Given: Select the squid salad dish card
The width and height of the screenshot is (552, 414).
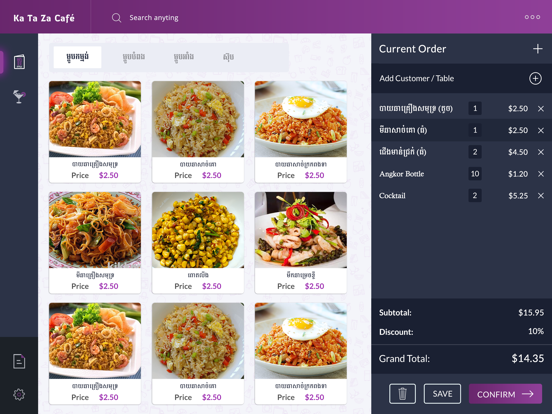Looking at the screenshot, I should (301, 243).
